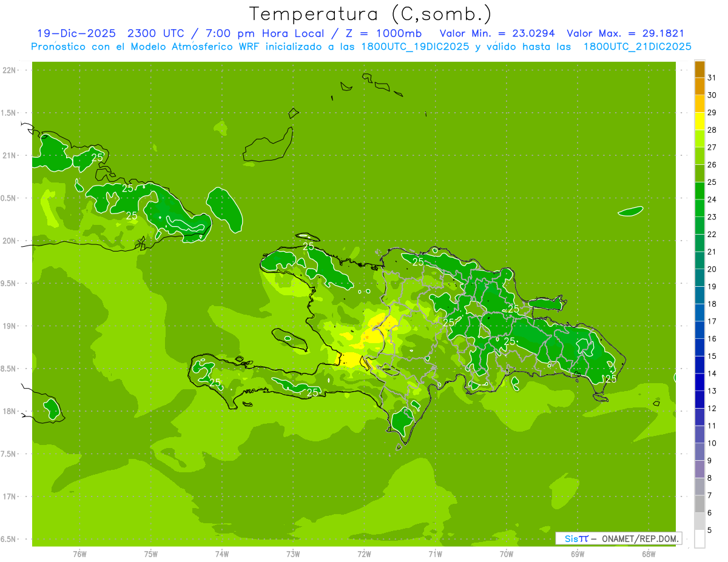Click the 'ONAMET/REP.DOM.' credit label
Image resolution: width=728 pixels, height=562 pixels.
640,538
